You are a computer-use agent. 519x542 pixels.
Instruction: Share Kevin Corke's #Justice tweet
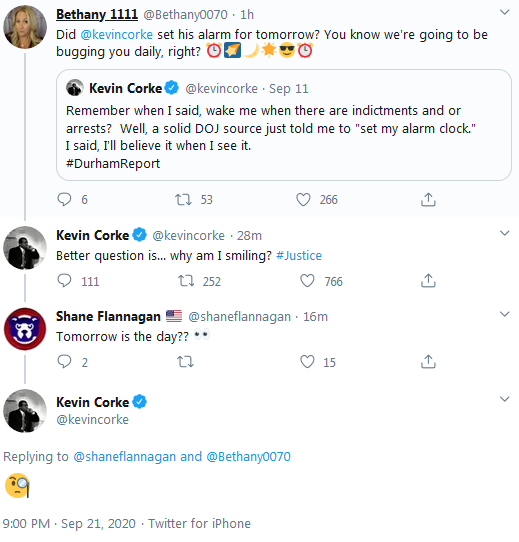(x=428, y=281)
